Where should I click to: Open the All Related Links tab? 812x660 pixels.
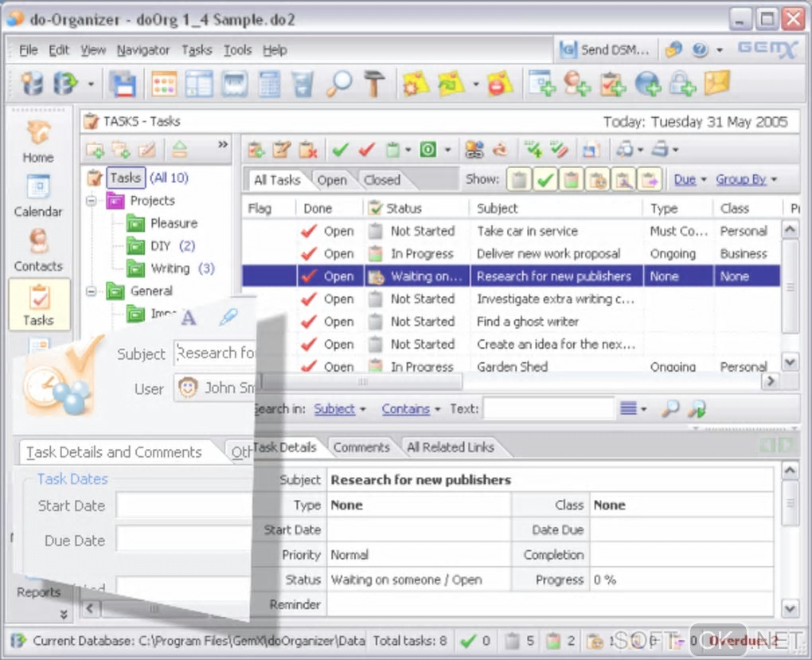[450, 447]
